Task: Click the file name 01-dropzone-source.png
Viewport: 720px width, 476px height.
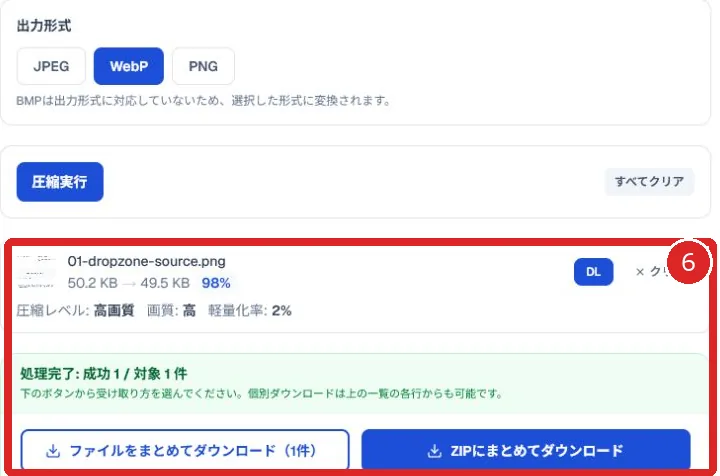Action: (146, 261)
